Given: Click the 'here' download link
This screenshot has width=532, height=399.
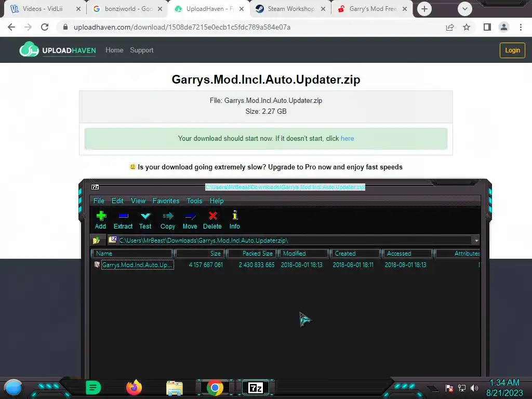Looking at the screenshot, I should (x=347, y=138).
